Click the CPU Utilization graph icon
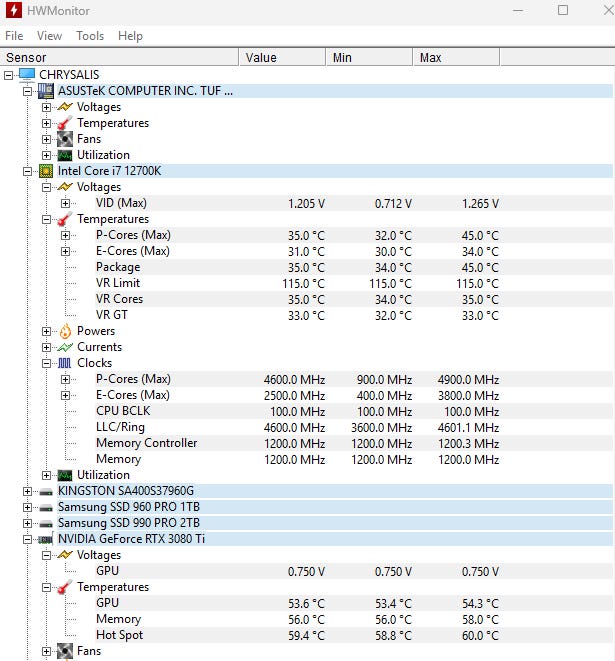This screenshot has width=615, height=661. pos(65,475)
